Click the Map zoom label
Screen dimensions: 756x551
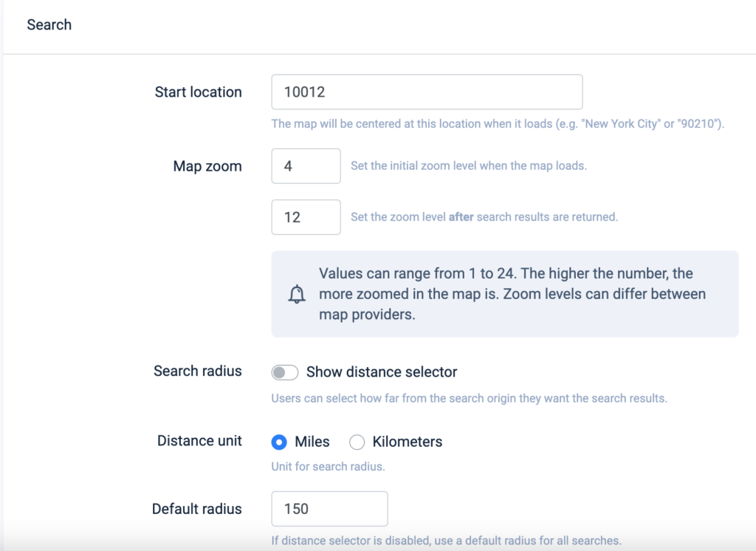click(x=207, y=166)
